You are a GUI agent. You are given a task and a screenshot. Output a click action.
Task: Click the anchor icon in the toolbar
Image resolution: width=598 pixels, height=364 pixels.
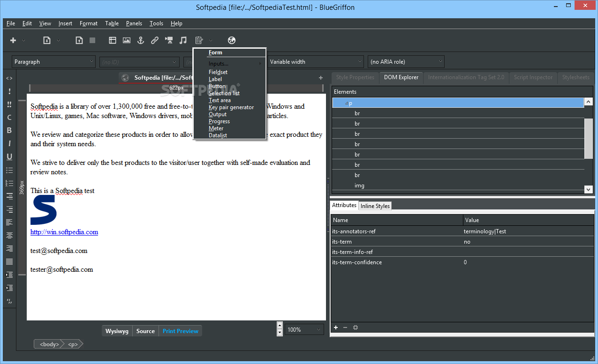(140, 40)
